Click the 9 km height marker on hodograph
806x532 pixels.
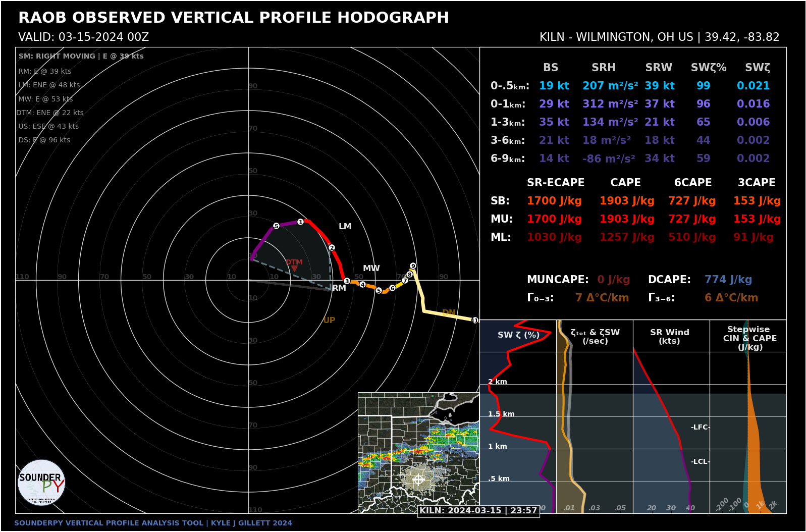coord(413,266)
